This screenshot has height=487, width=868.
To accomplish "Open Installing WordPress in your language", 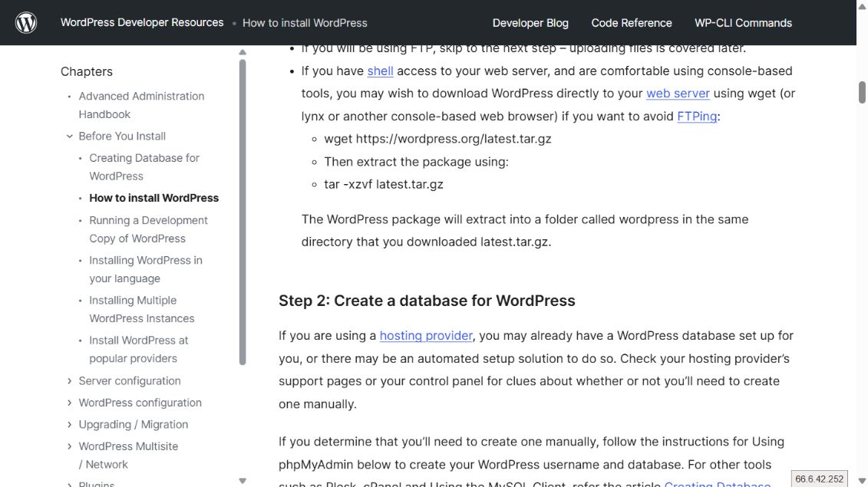I will (x=146, y=269).
